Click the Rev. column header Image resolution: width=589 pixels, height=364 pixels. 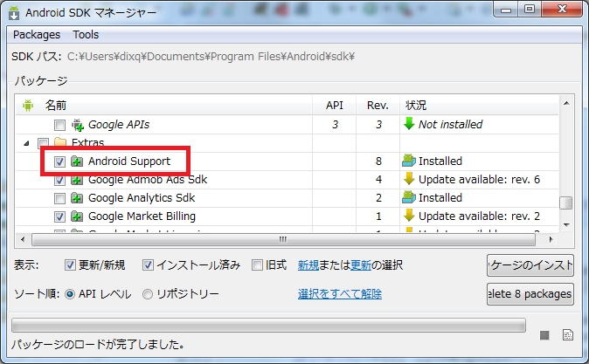click(x=378, y=106)
